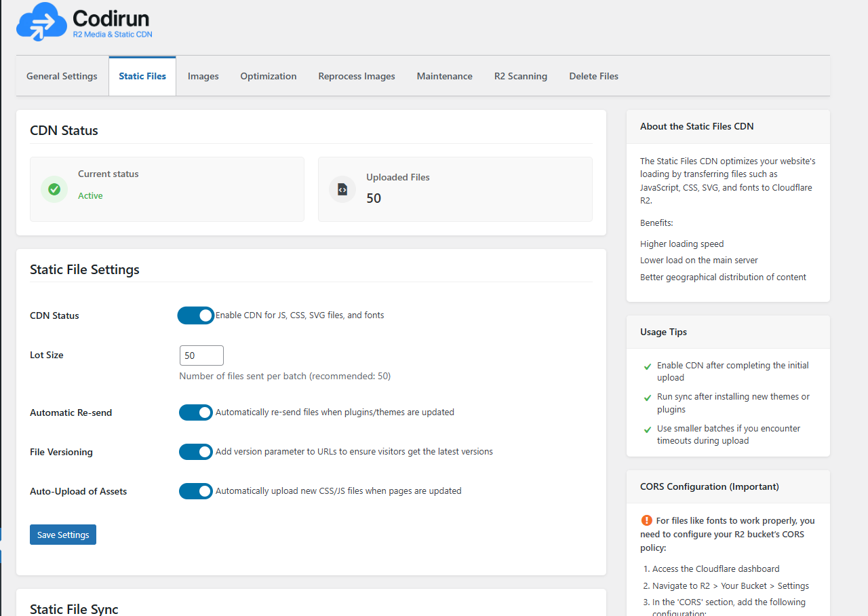This screenshot has height=616, width=868.
Task: Click checkmark beside 'Use smaller batches' tip
Action: click(648, 429)
